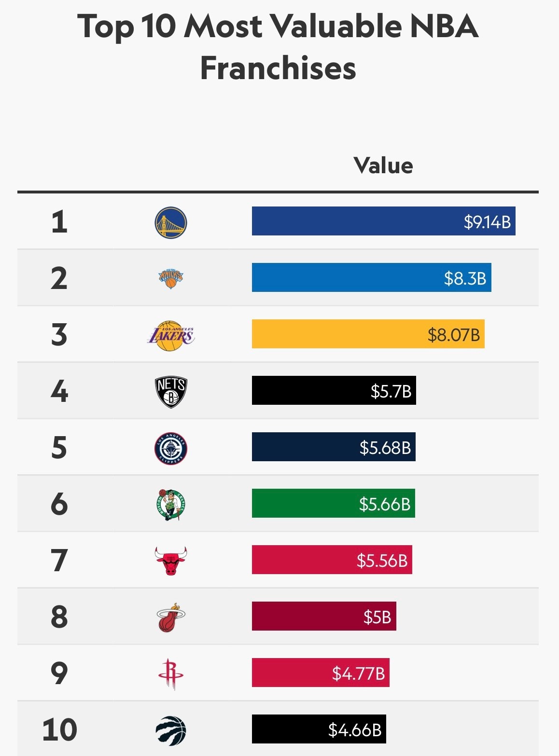The height and width of the screenshot is (756, 559).
Task: Click the Miami Heat logo
Action: click(171, 617)
